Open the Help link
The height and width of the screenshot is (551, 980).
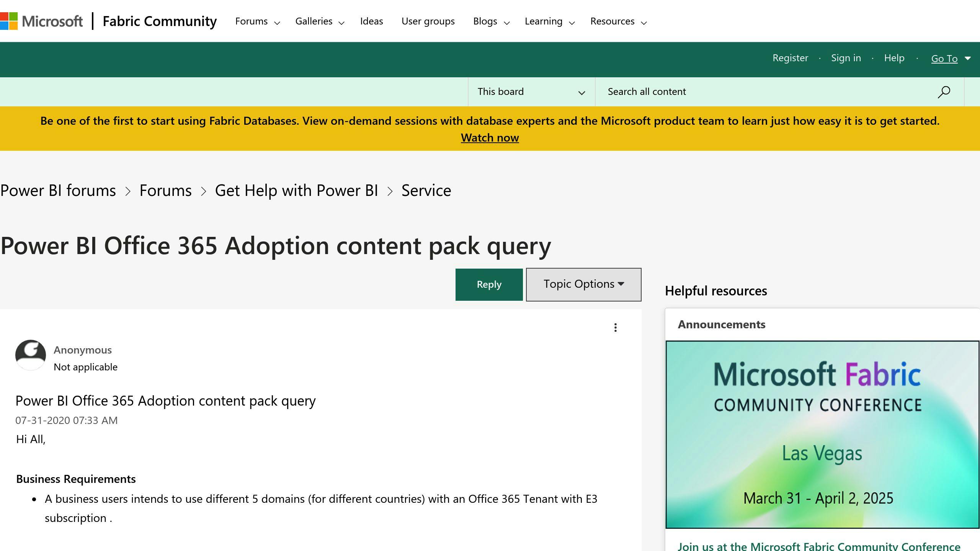(894, 58)
